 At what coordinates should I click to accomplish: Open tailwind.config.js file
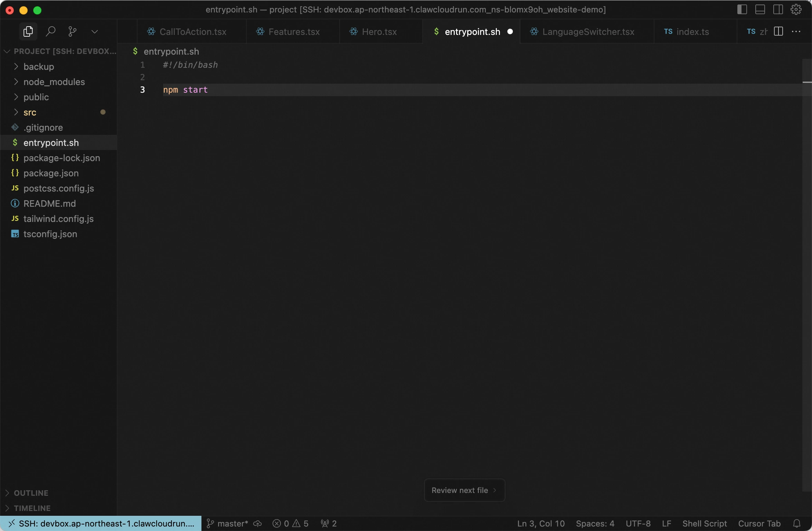pyautogui.click(x=58, y=218)
